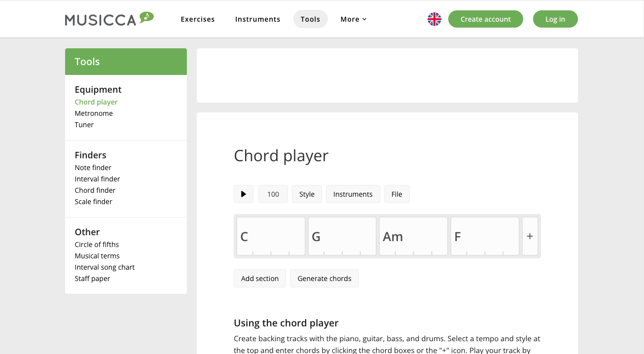Click the Musicca logo
The height and width of the screenshot is (354, 644).
click(x=109, y=19)
